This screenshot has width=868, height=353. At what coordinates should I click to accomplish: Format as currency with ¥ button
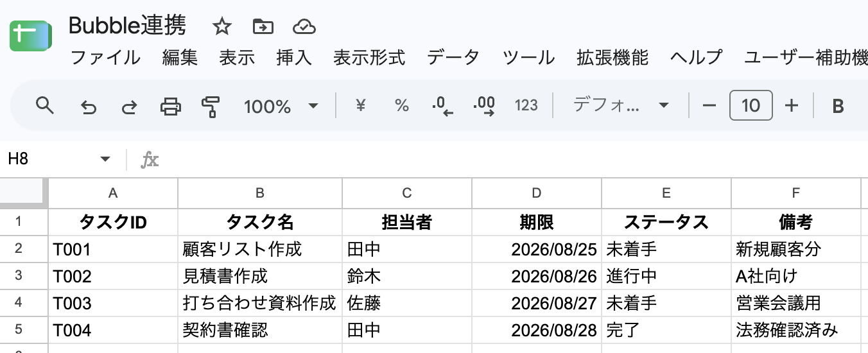pos(361,105)
